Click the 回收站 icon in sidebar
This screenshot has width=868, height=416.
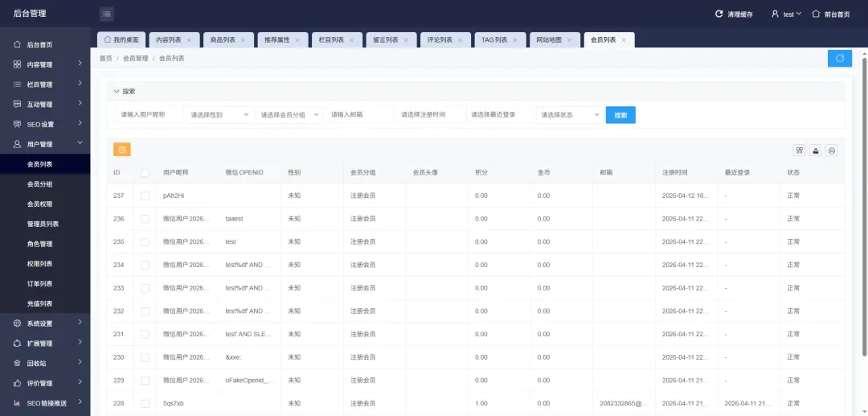[17, 364]
